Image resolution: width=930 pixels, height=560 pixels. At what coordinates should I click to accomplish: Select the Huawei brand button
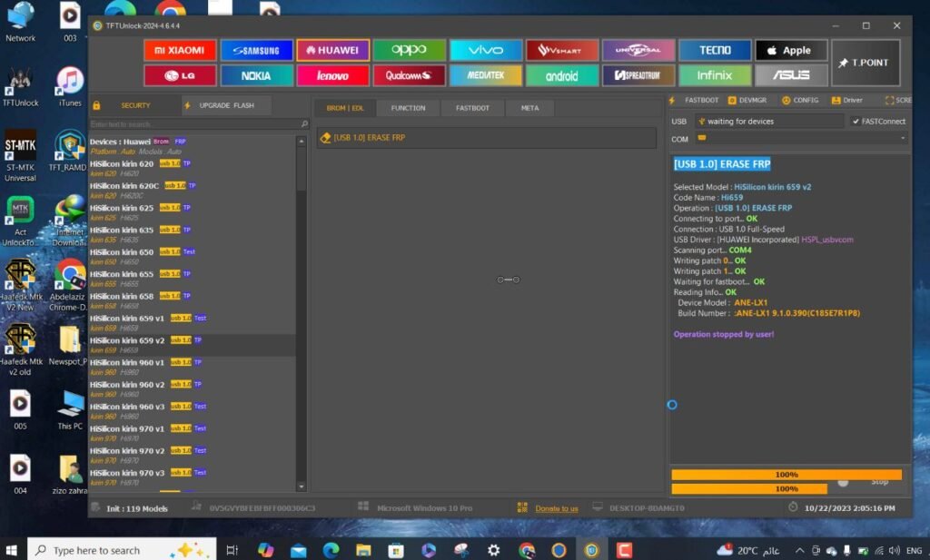(332, 50)
